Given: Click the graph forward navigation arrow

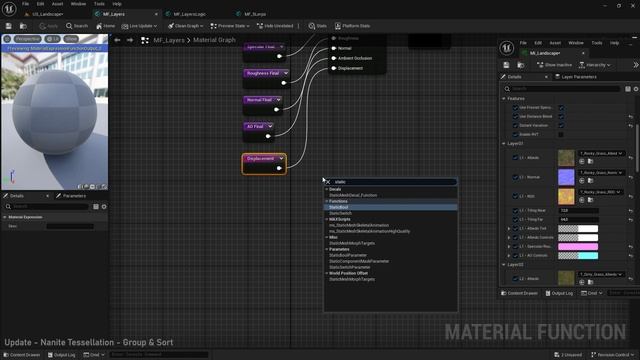Looking at the screenshot, I should coord(130,40).
